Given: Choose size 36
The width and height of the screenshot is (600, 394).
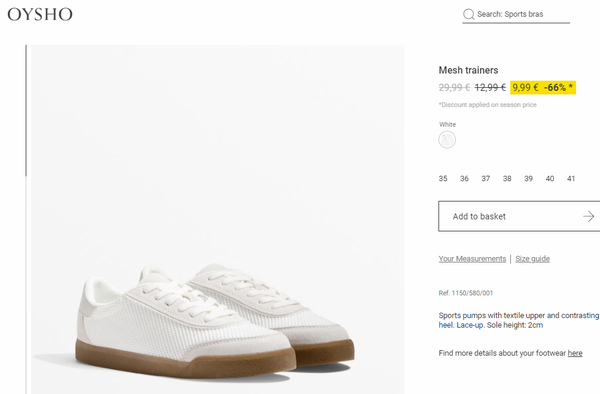Looking at the screenshot, I should (x=464, y=179).
